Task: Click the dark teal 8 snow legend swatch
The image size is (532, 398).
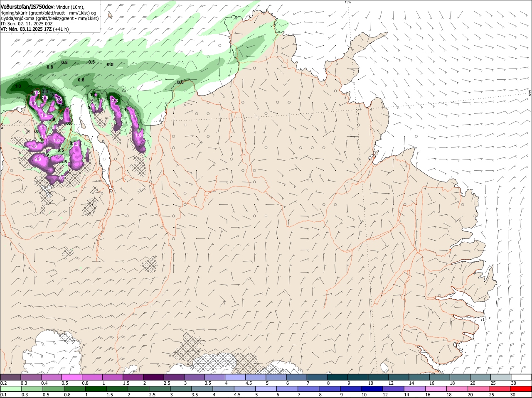Action: [338, 377]
